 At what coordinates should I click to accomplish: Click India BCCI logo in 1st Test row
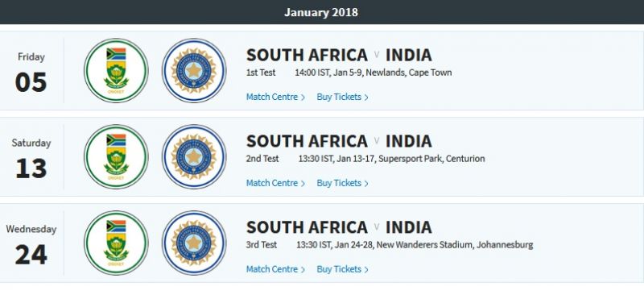click(194, 70)
